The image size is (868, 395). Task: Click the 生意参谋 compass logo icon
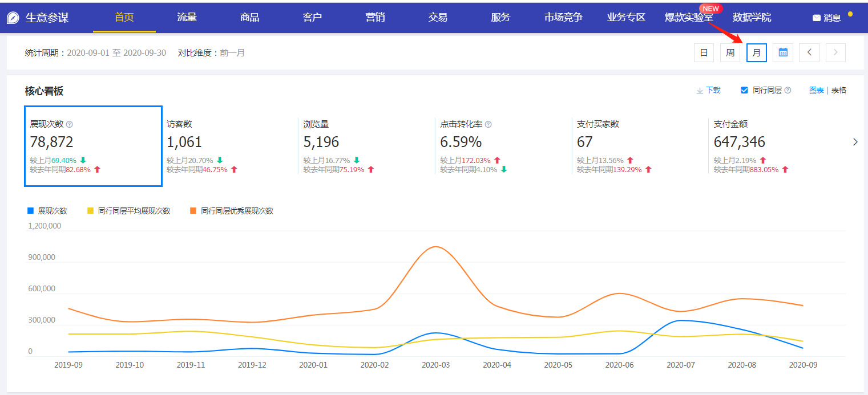(13, 18)
